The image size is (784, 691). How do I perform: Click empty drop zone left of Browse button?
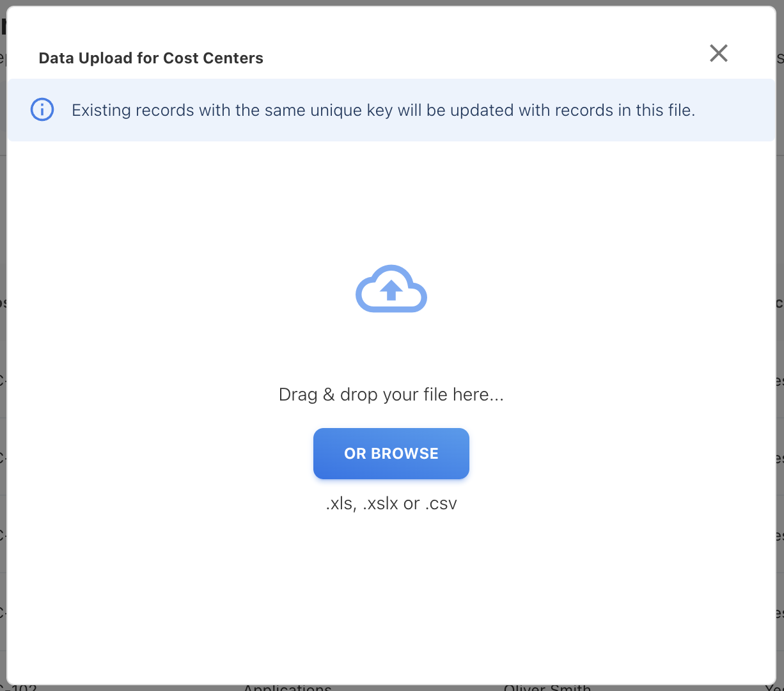coord(160,454)
